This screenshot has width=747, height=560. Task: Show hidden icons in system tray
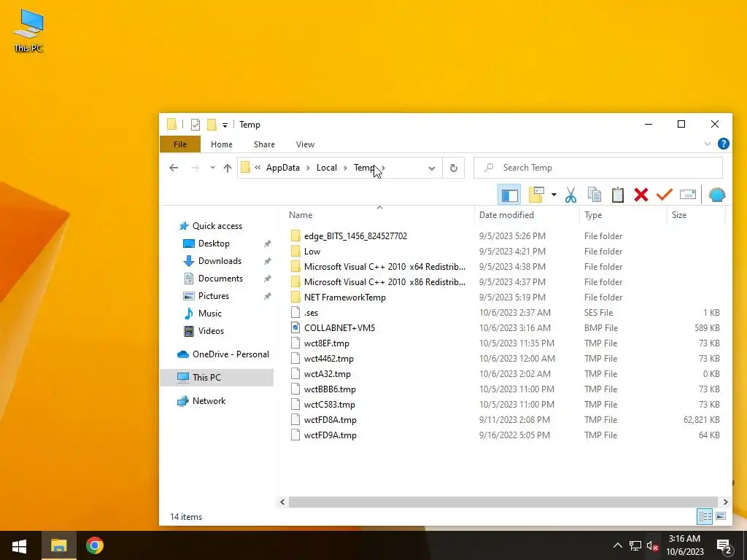click(x=617, y=545)
